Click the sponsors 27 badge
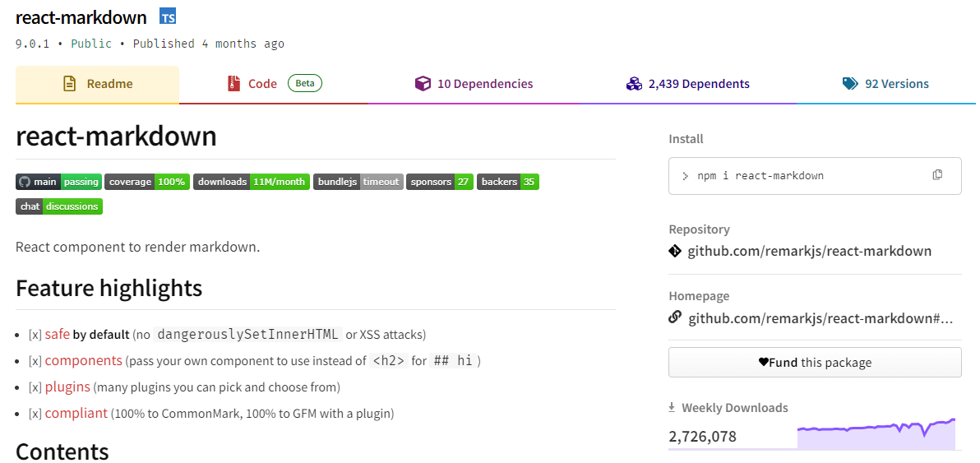 [x=440, y=182]
